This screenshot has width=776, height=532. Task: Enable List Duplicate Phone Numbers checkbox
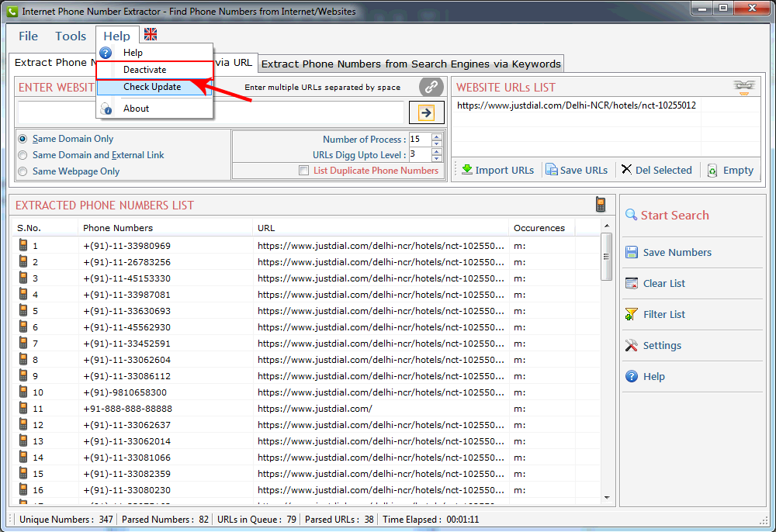(x=304, y=171)
